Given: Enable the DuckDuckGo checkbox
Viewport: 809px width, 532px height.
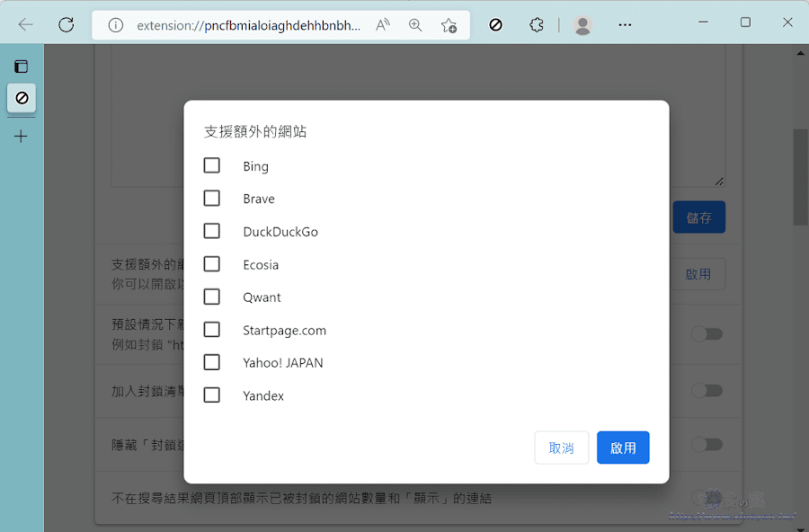Looking at the screenshot, I should (211, 231).
